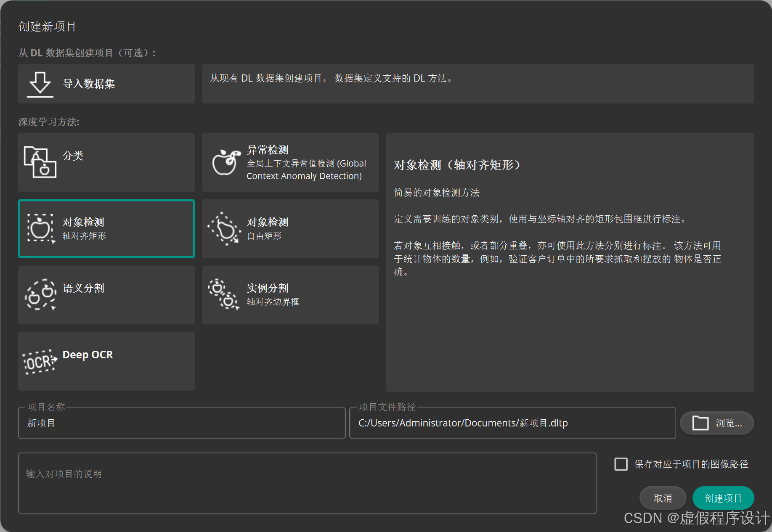Select 对象检测 with 自由矩形 free rectangles
772x532 pixels.
tap(290, 229)
